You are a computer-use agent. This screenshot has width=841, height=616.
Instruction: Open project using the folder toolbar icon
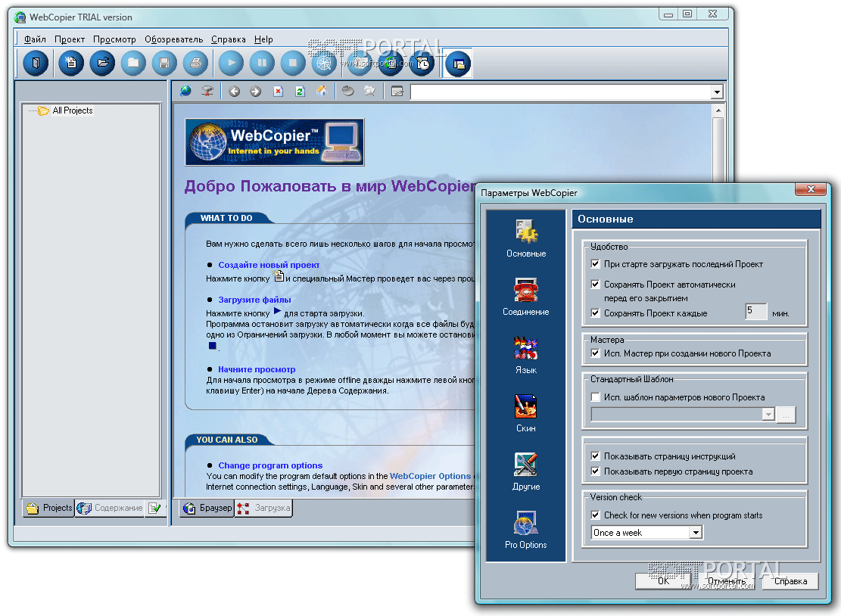(x=102, y=63)
